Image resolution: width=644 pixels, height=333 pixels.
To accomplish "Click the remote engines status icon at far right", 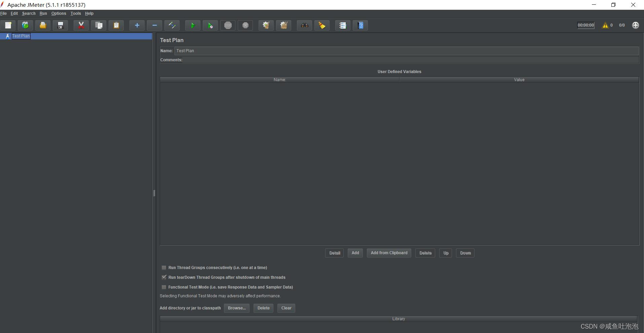I will tap(635, 25).
